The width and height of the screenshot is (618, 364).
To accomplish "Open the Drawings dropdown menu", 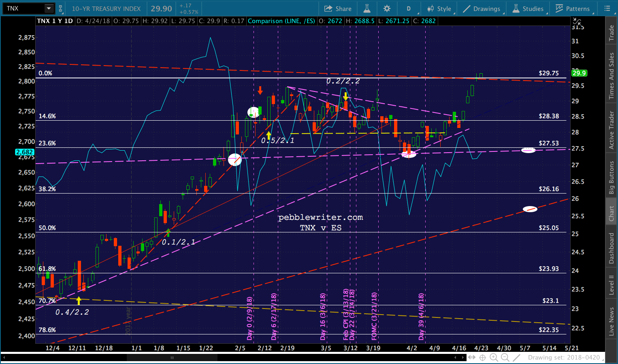I will point(482,9).
